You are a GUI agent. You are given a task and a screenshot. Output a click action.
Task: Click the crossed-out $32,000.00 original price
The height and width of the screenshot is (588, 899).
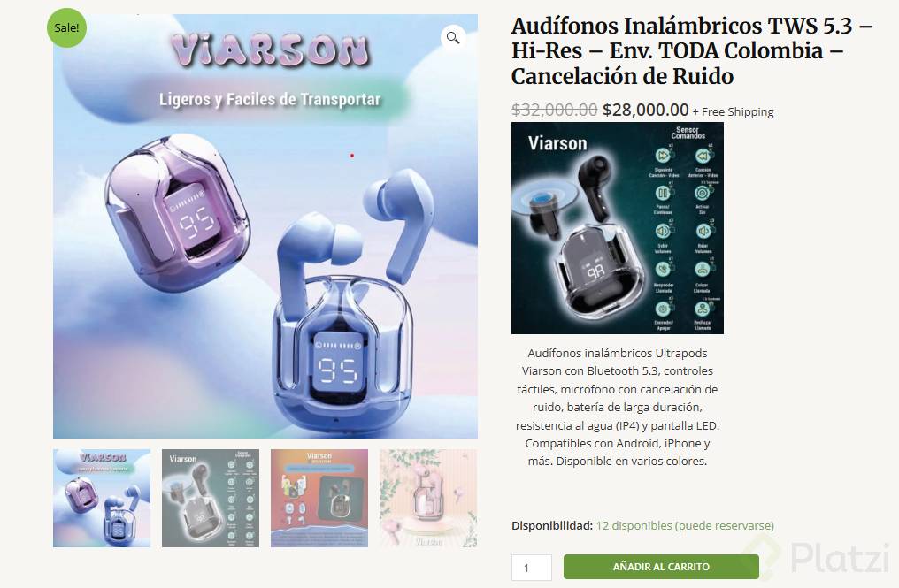click(x=555, y=110)
